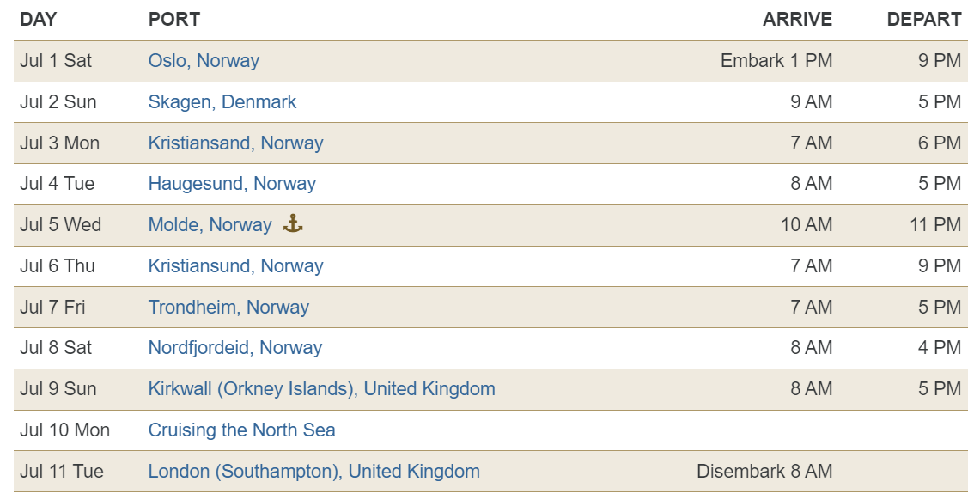Select the Kristiansand, Norway link
Image resolution: width=980 pixels, height=500 pixels.
click(235, 143)
